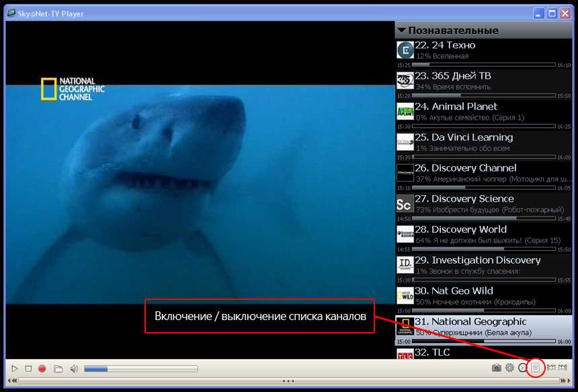The image size is (578, 392).
Task: Click the Da Vinci Learning channel logo
Action: point(405,142)
